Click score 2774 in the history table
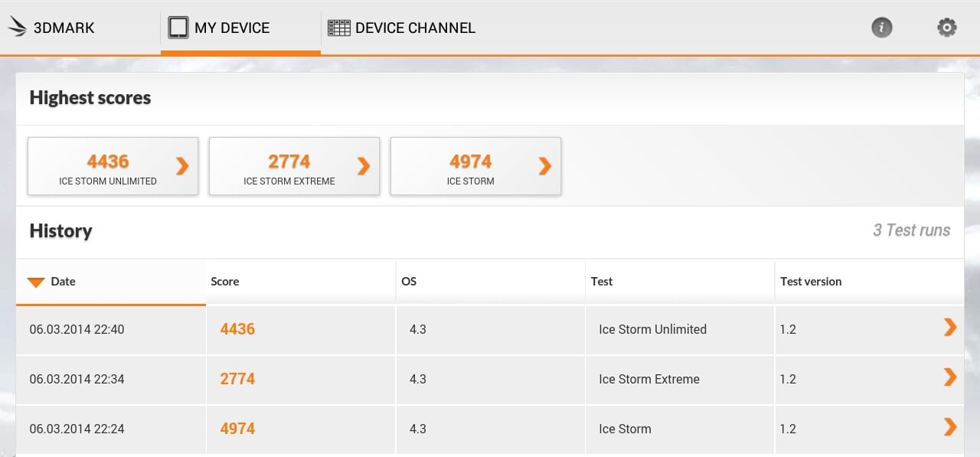Viewport: 980px width, 457px height. coord(237,379)
